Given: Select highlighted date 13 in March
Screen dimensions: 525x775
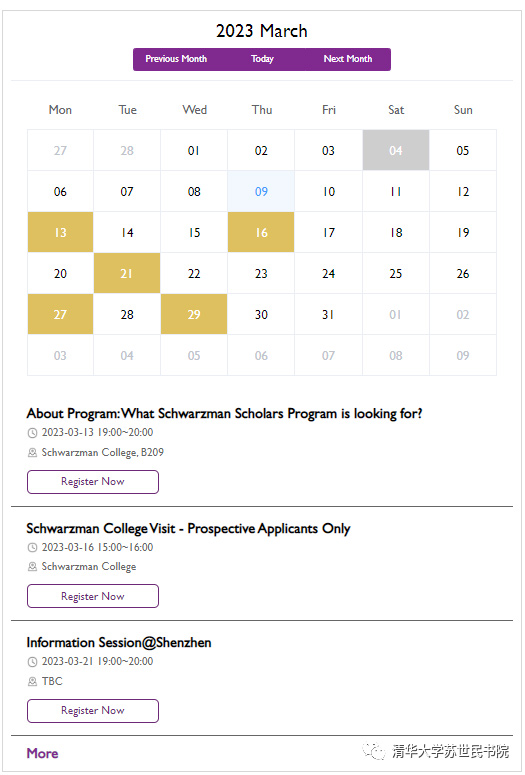Looking at the screenshot, I should point(60,232).
